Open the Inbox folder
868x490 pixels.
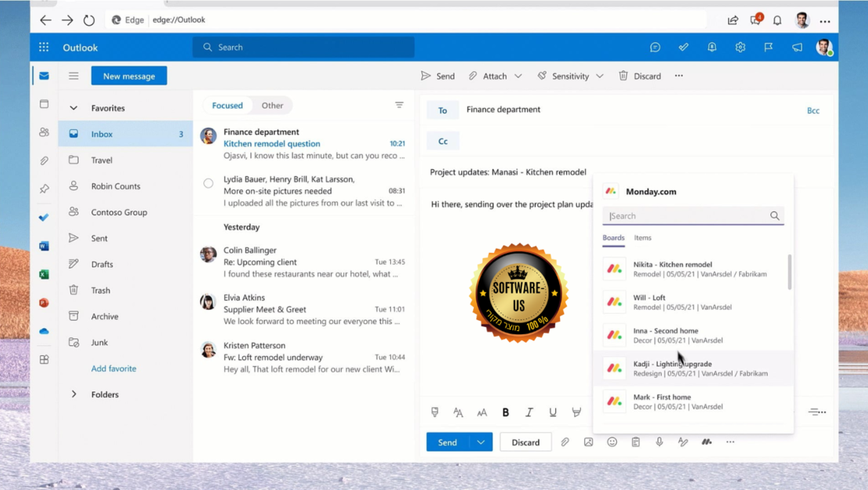click(126, 134)
